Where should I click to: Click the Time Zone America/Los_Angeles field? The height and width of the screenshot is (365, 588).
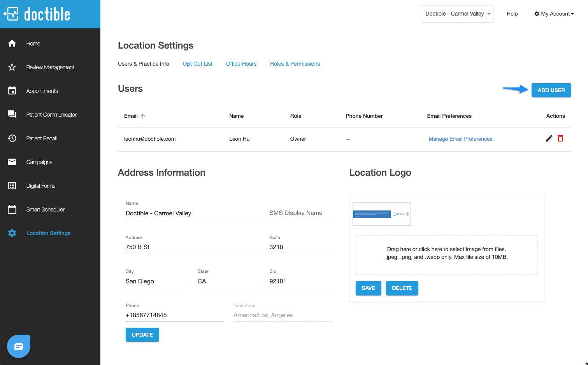[x=283, y=315]
